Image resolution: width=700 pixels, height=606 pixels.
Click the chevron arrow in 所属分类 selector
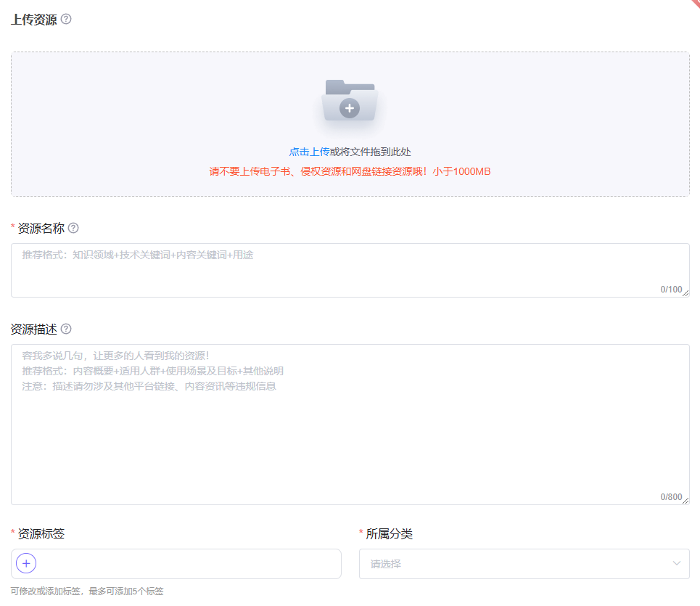677,564
